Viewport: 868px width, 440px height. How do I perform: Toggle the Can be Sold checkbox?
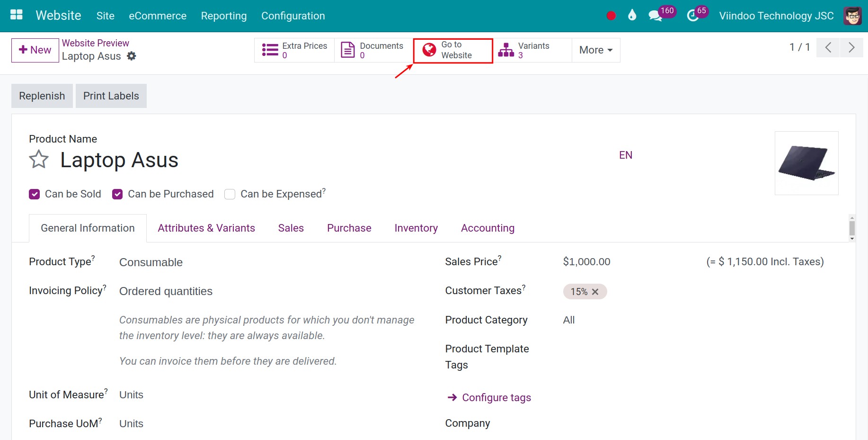click(x=34, y=194)
